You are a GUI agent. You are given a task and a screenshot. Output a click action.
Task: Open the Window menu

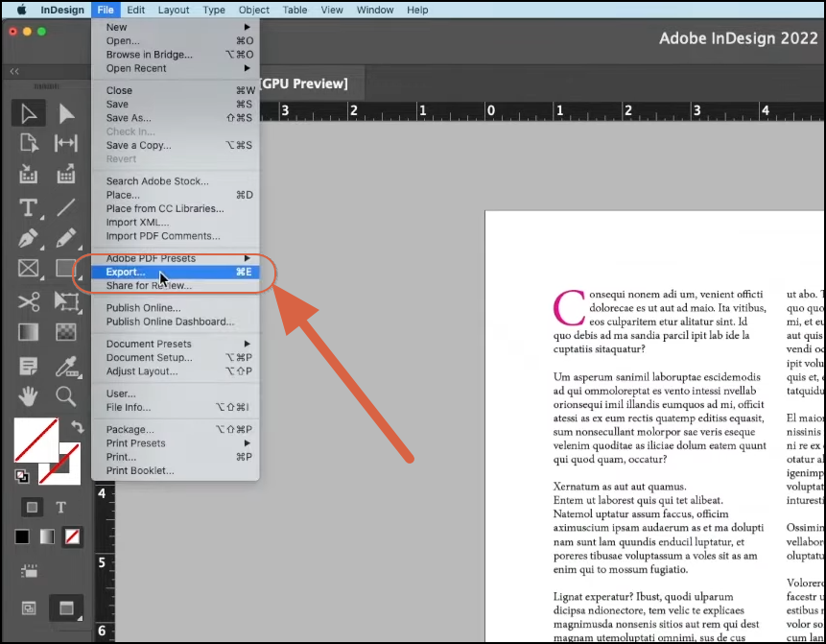374,10
